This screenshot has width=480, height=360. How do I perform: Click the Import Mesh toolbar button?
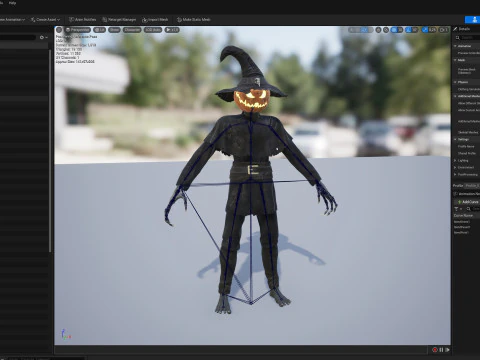pos(155,20)
